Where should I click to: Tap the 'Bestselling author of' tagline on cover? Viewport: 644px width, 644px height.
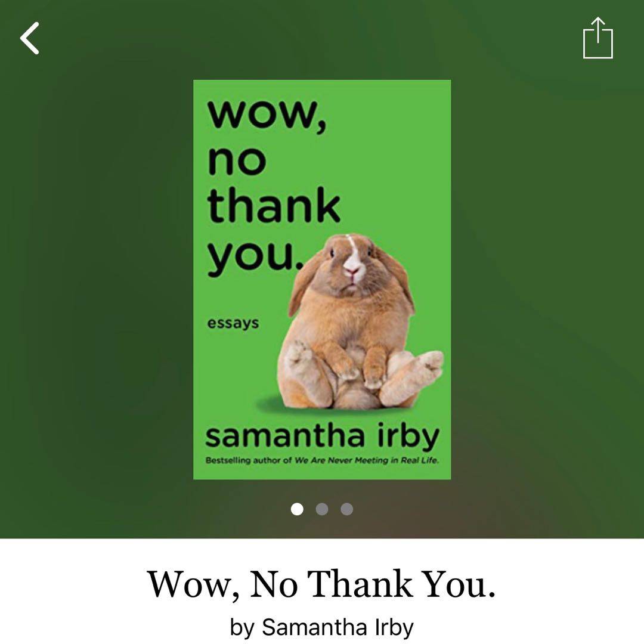tap(249, 460)
